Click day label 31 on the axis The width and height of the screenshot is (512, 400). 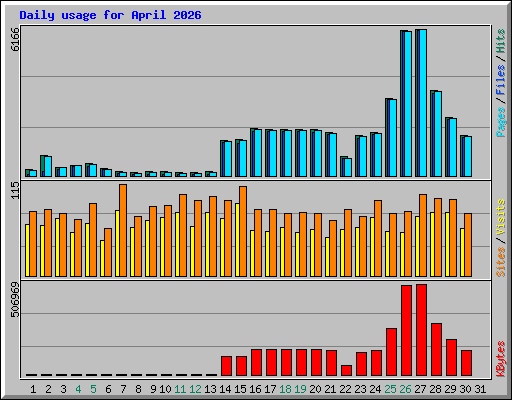point(480,389)
